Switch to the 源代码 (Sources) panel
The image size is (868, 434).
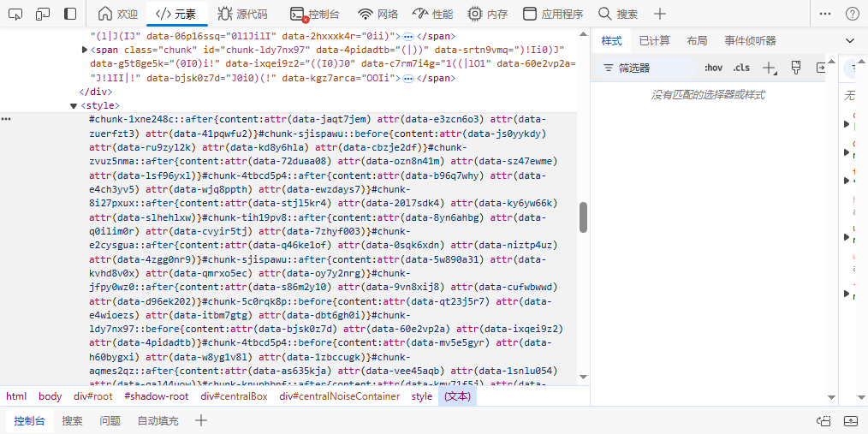click(242, 14)
